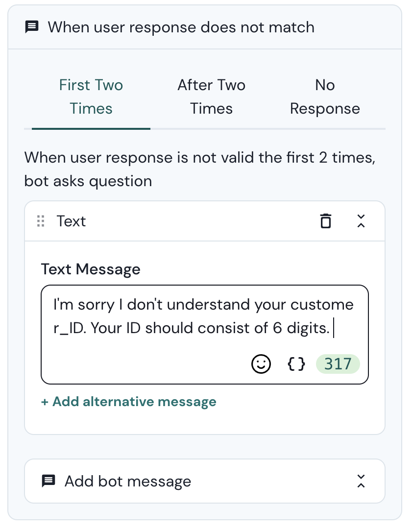Click the drag handle on the Text block
The height and width of the screenshot is (532, 413).
point(41,221)
